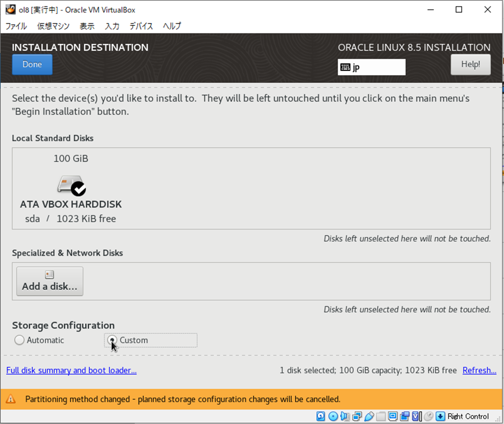The width and height of the screenshot is (504, 424).
Task: Open the ヘルプ menu
Action: (x=172, y=26)
